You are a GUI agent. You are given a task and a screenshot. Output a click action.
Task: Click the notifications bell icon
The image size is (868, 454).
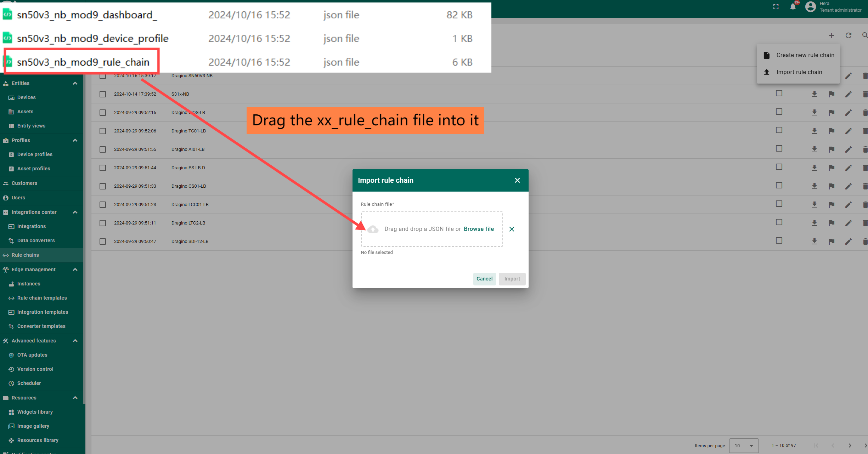click(793, 7)
